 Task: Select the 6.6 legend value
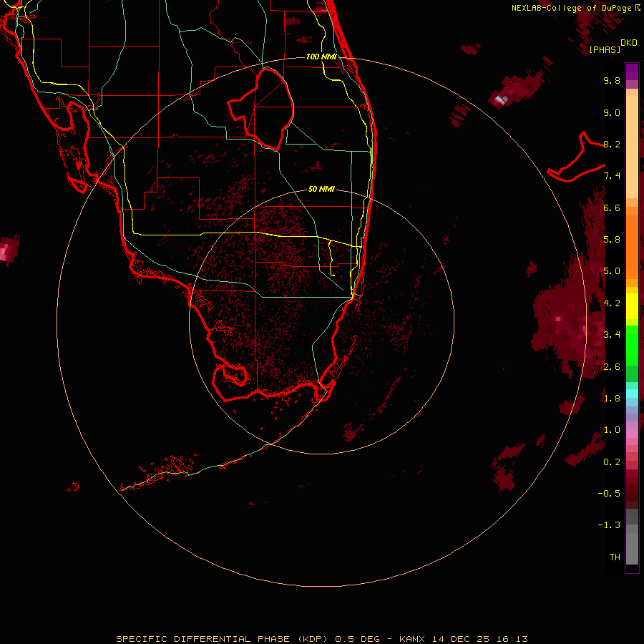[x=612, y=208]
